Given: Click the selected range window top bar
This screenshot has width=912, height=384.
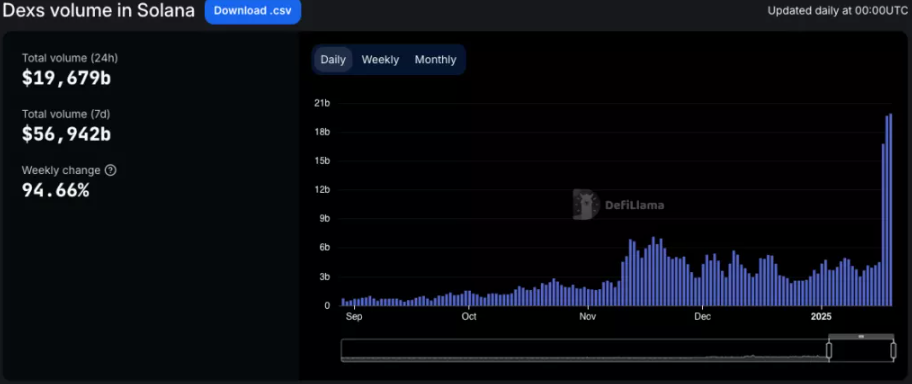Looking at the screenshot, I should click(x=861, y=336).
